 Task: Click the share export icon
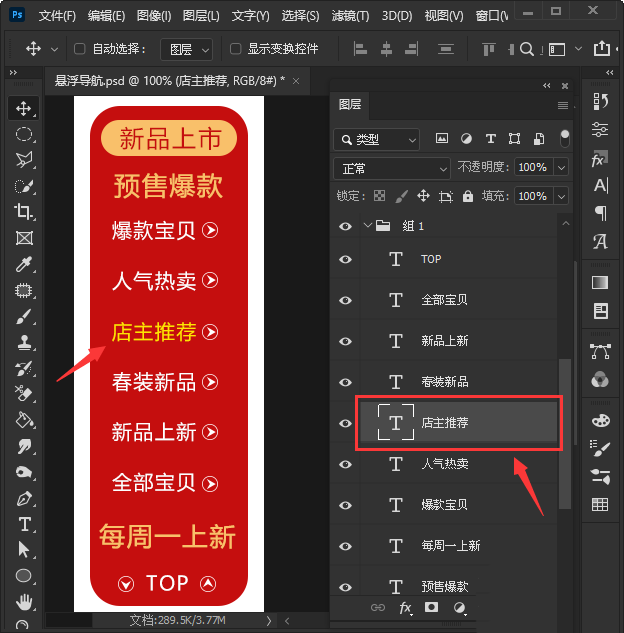click(x=601, y=48)
